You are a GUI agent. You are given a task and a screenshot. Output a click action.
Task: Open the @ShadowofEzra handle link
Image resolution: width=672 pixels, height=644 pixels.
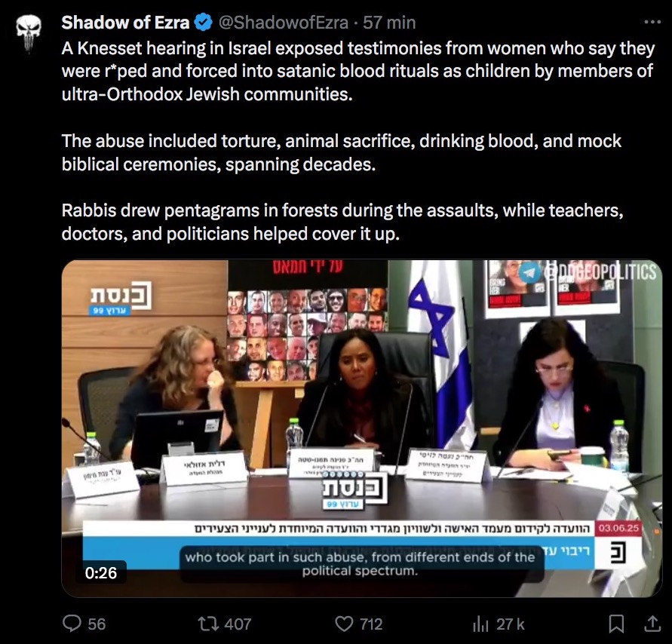[x=284, y=23]
